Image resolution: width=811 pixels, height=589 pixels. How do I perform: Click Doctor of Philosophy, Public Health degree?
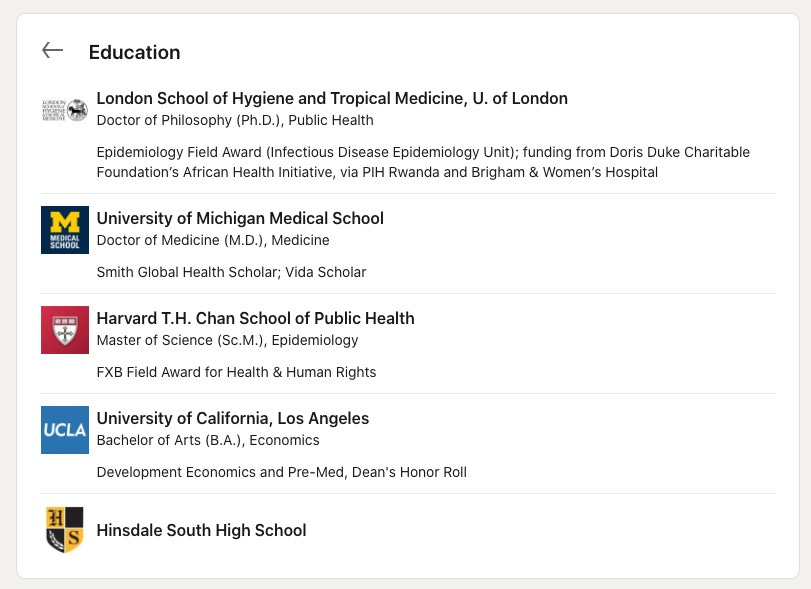point(235,120)
